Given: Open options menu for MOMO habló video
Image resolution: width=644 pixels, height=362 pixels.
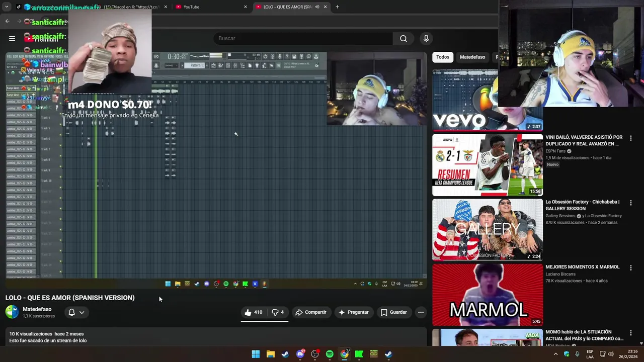Looking at the screenshot, I should click(630, 333).
